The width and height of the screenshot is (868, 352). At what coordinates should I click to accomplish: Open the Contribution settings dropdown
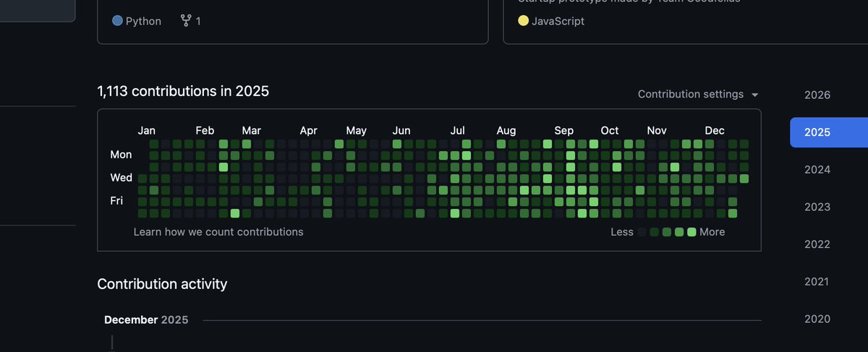point(698,95)
